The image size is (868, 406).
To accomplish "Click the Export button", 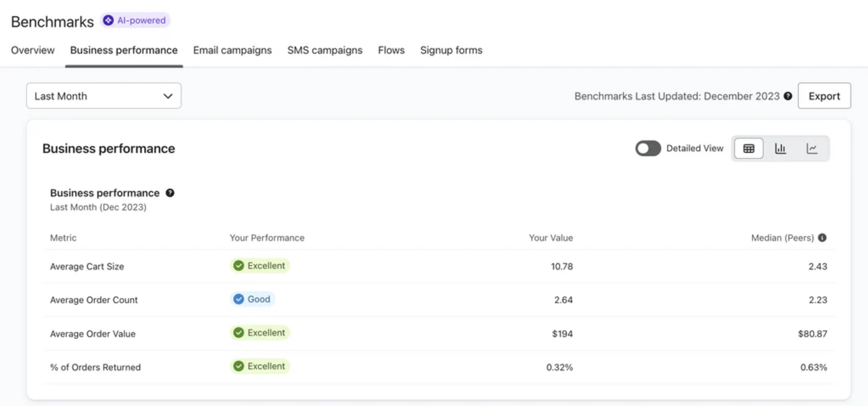I will 824,96.
